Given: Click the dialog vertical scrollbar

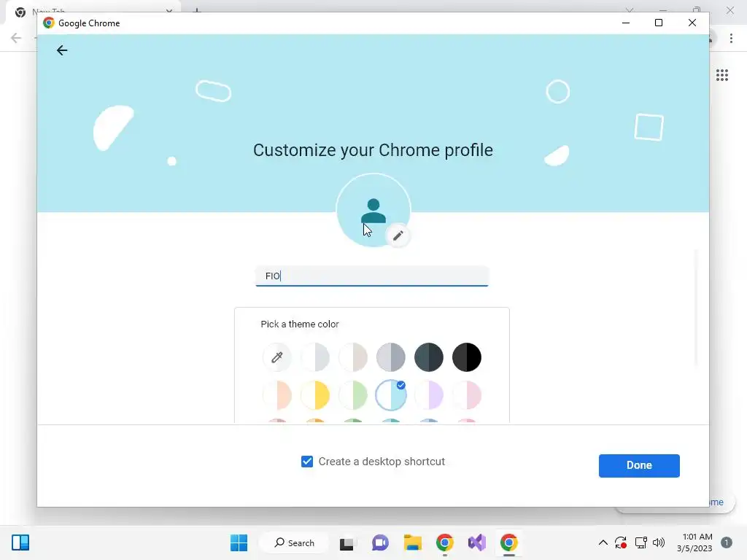Looking at the screenshot, I should tap(696, 308).
